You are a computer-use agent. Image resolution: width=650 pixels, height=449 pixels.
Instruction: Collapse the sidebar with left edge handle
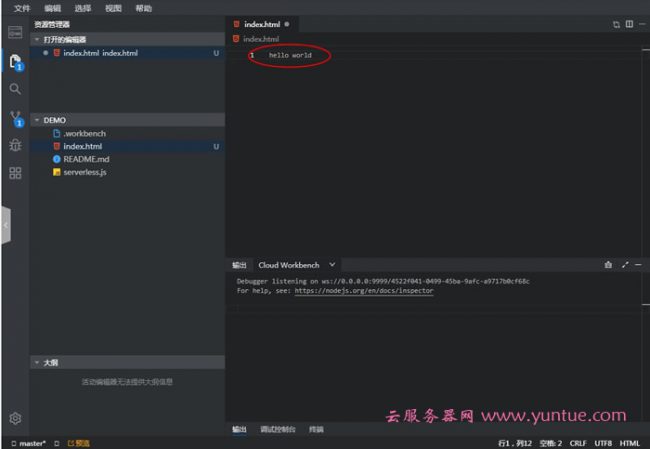click(4, 226)
